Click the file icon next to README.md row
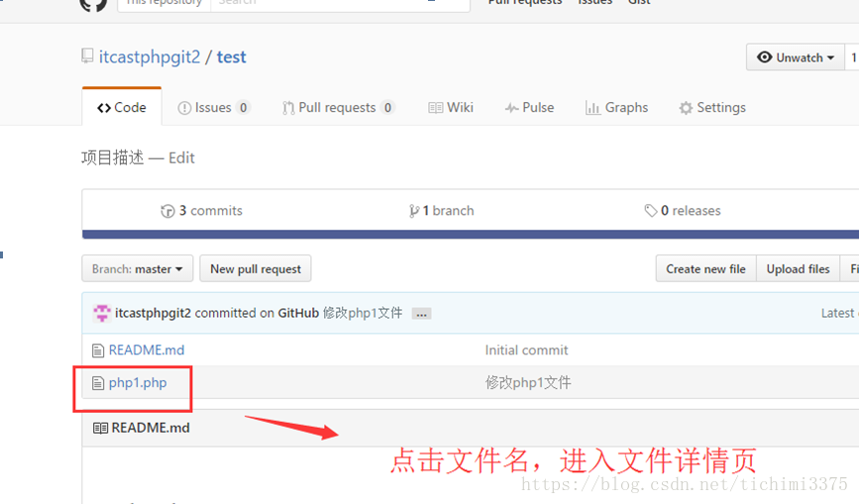 click(98, 351)
